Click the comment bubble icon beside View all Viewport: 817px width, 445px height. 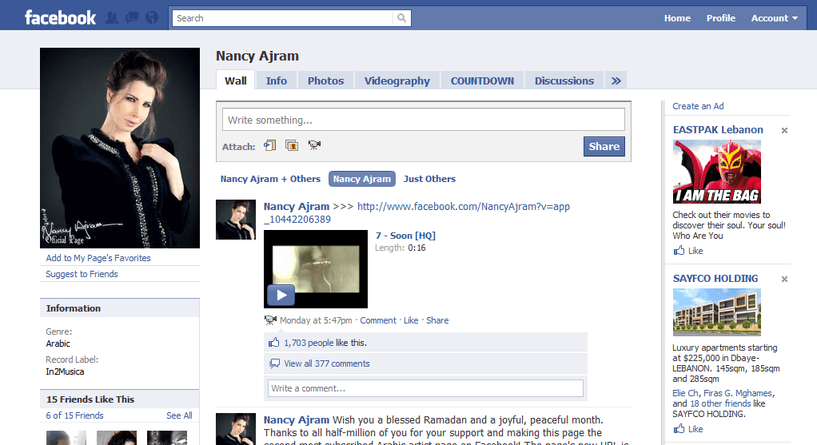coord(274,363)
